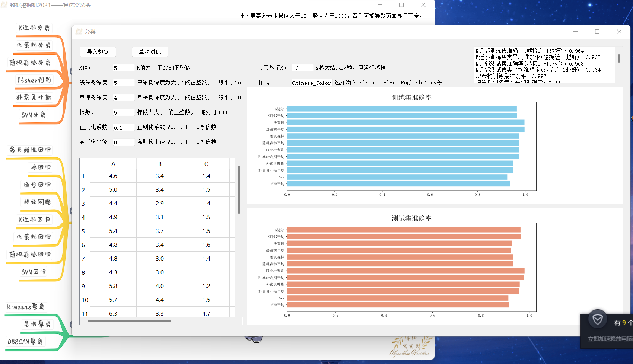Click cell 4.4 in row 10

(x=160, y=300)
